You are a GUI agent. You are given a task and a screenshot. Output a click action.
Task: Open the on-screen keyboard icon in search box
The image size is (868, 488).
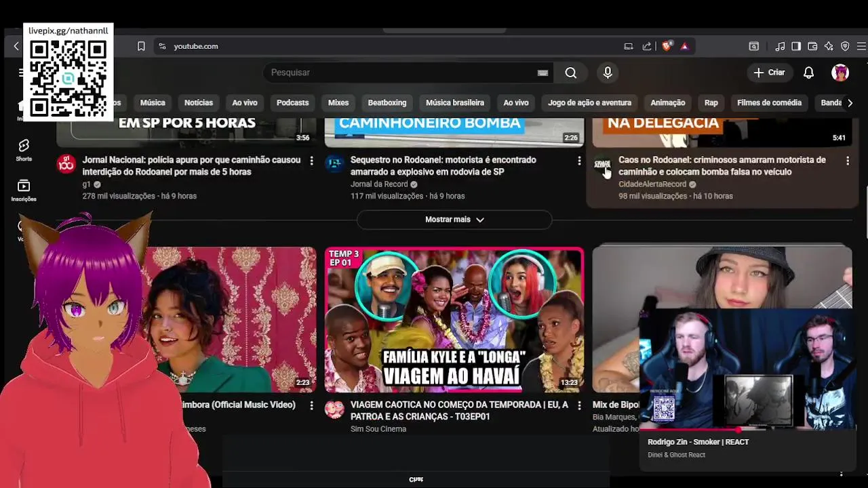coord(542,73)
